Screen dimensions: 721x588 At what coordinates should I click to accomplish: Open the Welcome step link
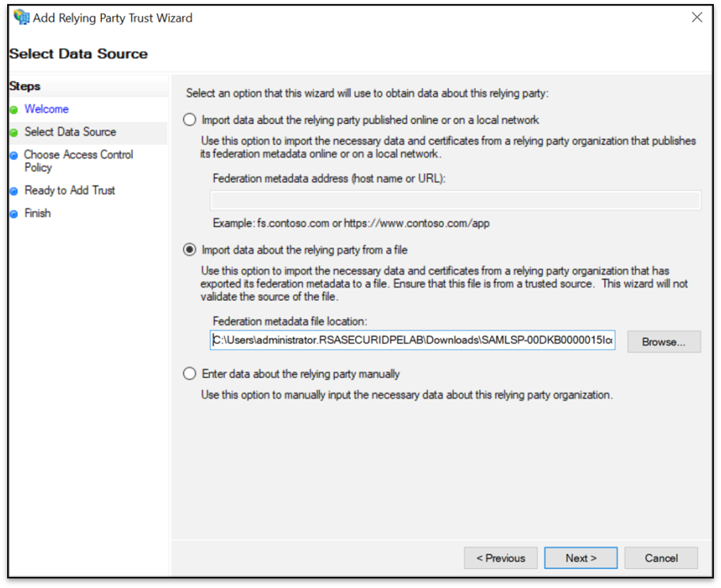coord(46,109)
